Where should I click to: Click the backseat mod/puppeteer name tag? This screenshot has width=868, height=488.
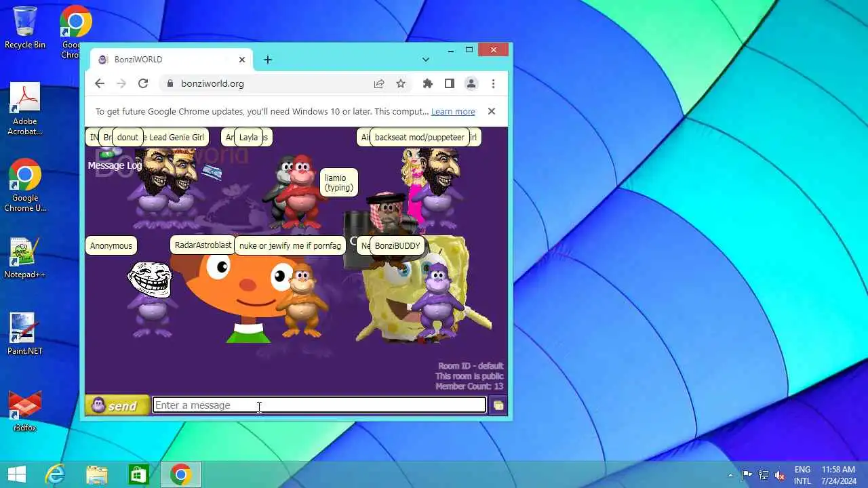point(420,137)
